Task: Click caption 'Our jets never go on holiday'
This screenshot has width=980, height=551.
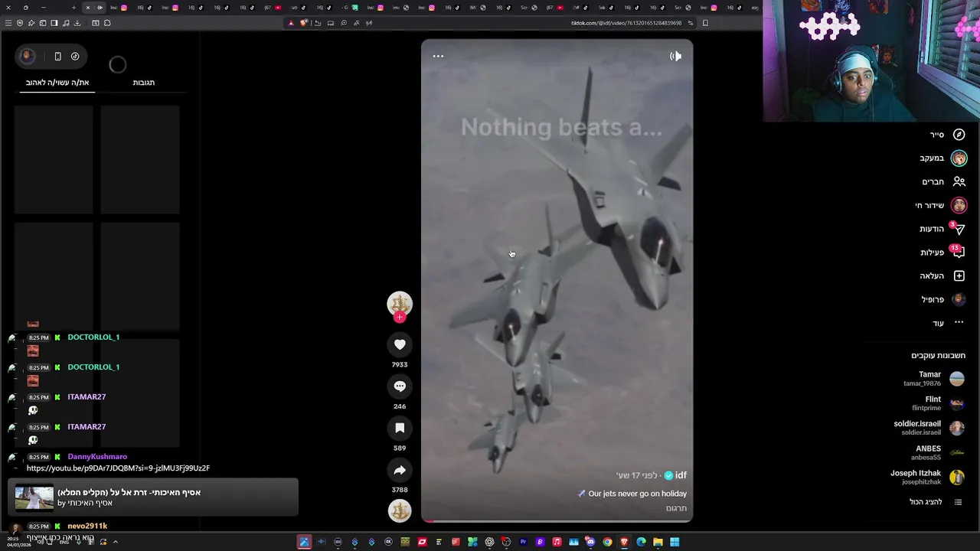Action: click(637, 494)
